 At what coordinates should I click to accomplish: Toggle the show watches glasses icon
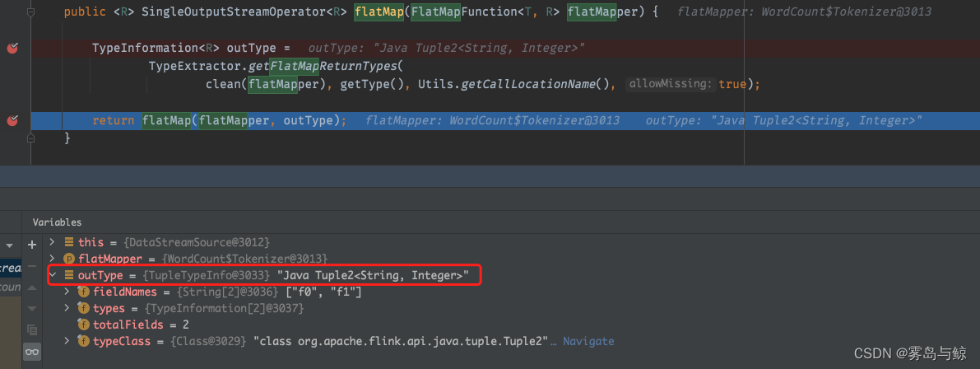coord(32,352)
